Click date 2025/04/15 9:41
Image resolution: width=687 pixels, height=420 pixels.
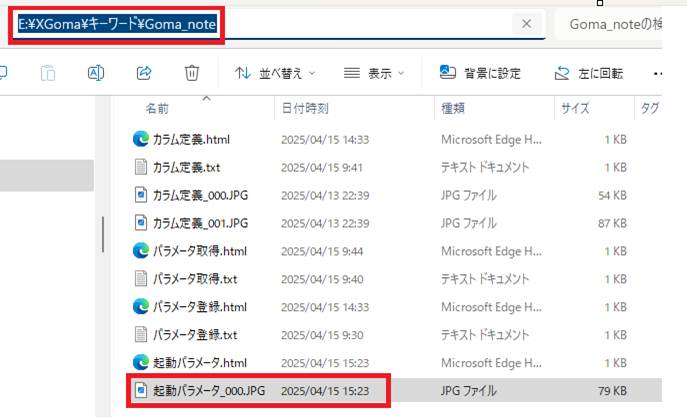[x=322, y=168]
